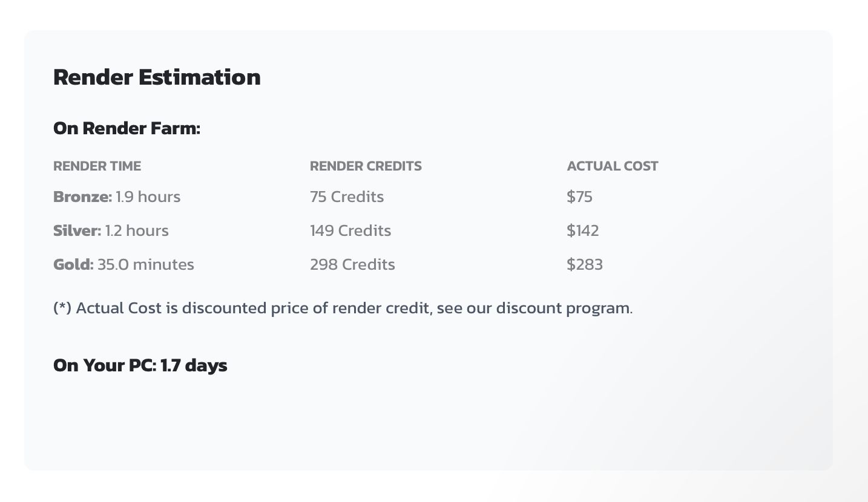This screenshot has width=868, height=502.
Task: Select the Silver 1.2 hours render time
Action: pyautogui.click(x=111, y=231)
